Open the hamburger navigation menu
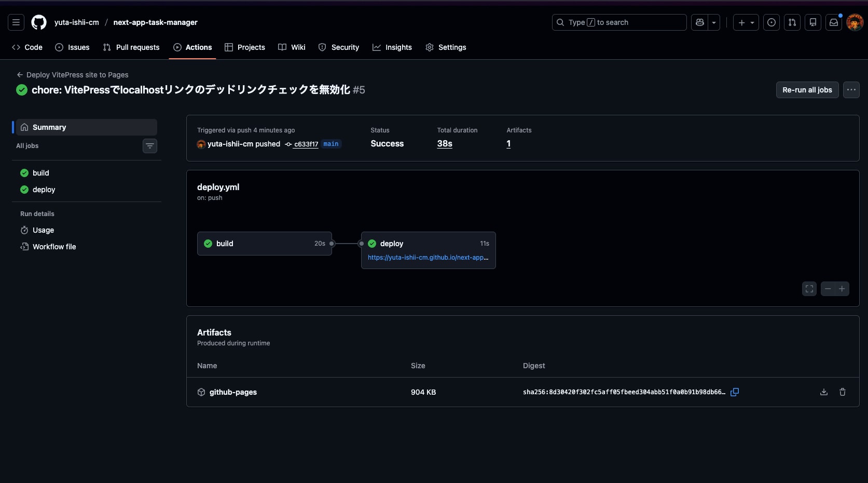The image size is (868, 483). point(16,22)
